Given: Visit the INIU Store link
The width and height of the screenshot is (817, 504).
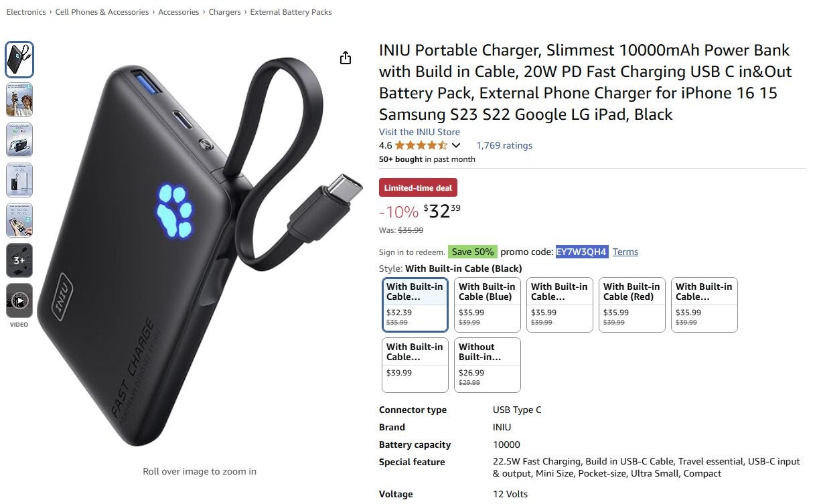Looking at the screenshot, I should (x=419, y=132).
